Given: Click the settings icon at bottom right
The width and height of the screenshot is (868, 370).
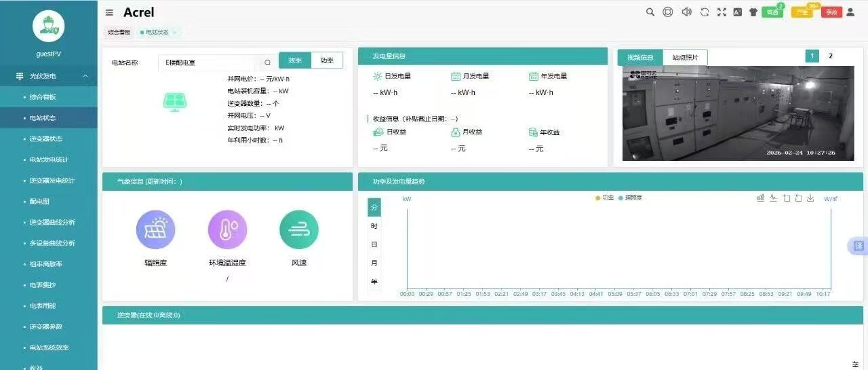Looking at the screenshot, I should (855, 364).
